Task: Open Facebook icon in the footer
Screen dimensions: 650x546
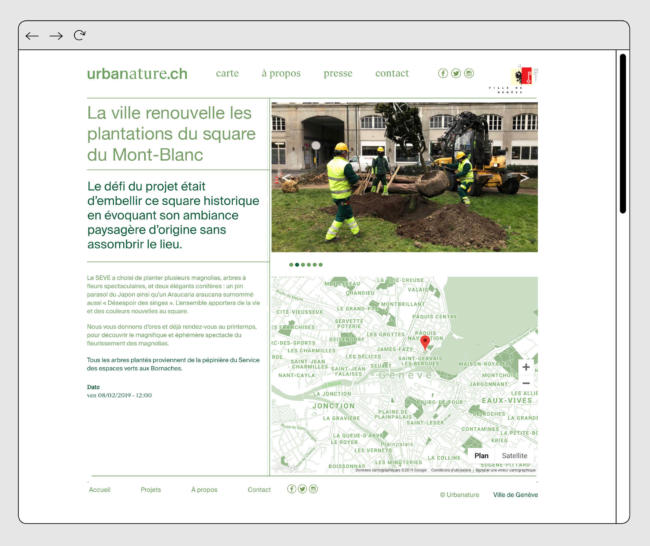Action: point(291,489)
